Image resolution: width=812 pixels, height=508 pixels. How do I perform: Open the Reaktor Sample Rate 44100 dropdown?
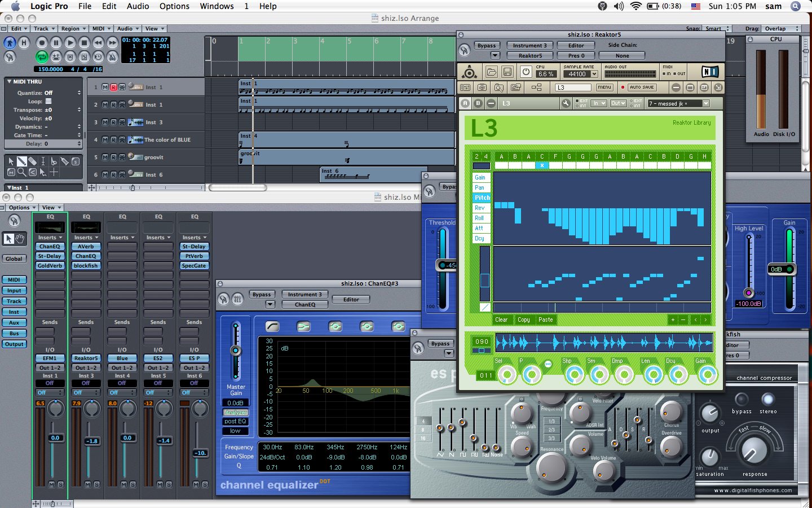click(594, 74)
